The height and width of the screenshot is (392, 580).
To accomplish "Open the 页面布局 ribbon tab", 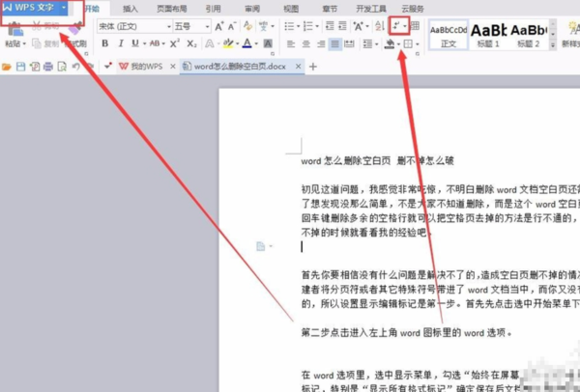I will [172, 9].
